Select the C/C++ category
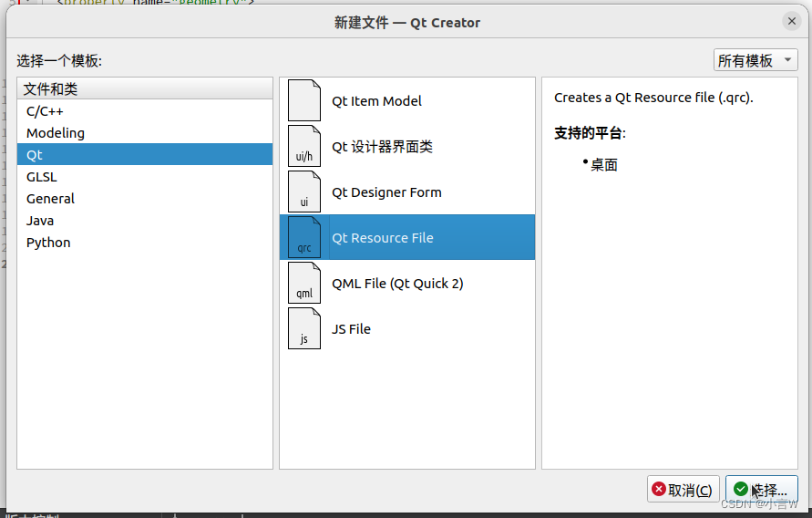Image resolution: width=812 pixels, height=518 pixels. (145, 111)
